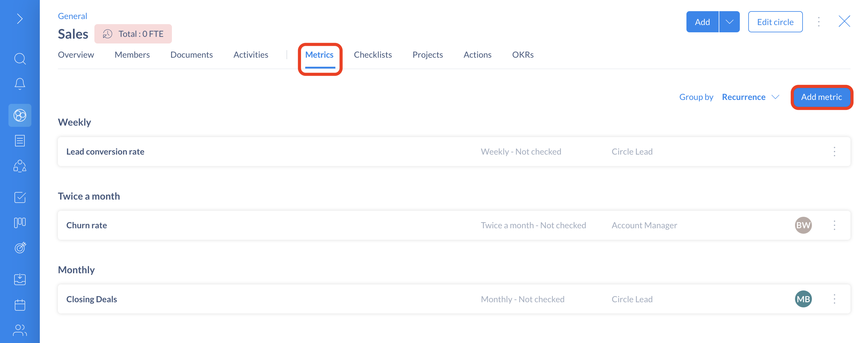Switch to the Members tab
Screen dimensions: 868x343
pos(132,55)
